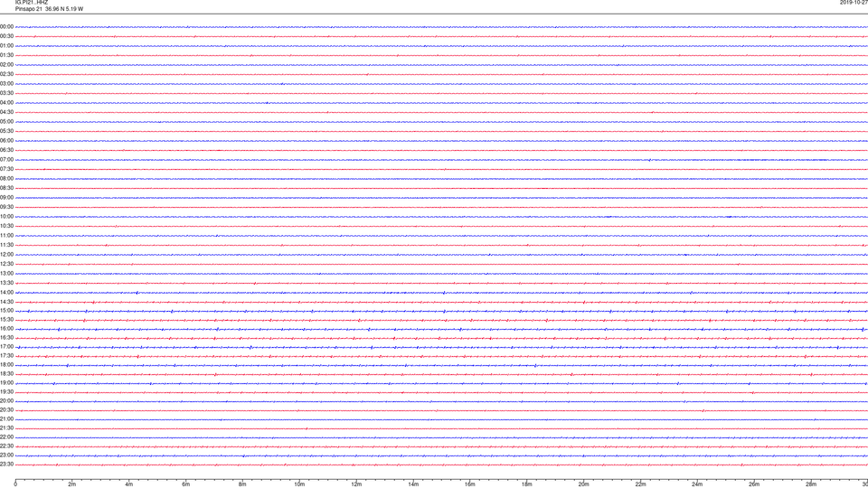Screen dimensions: 868x488
Task: Choose the 23:30 row label
Action: pos(6,465)
